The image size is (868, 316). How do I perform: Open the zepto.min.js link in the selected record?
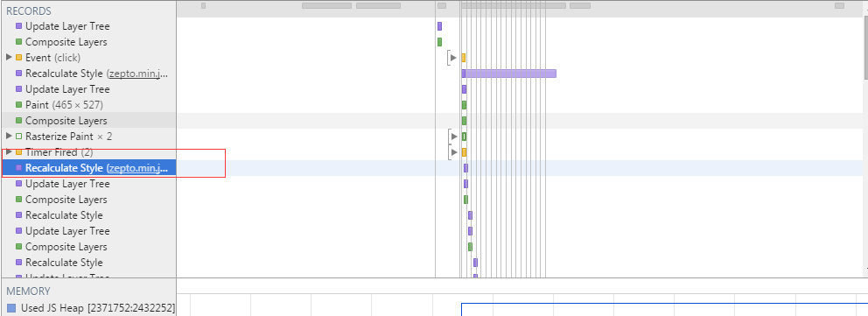(x=136, y=168)
